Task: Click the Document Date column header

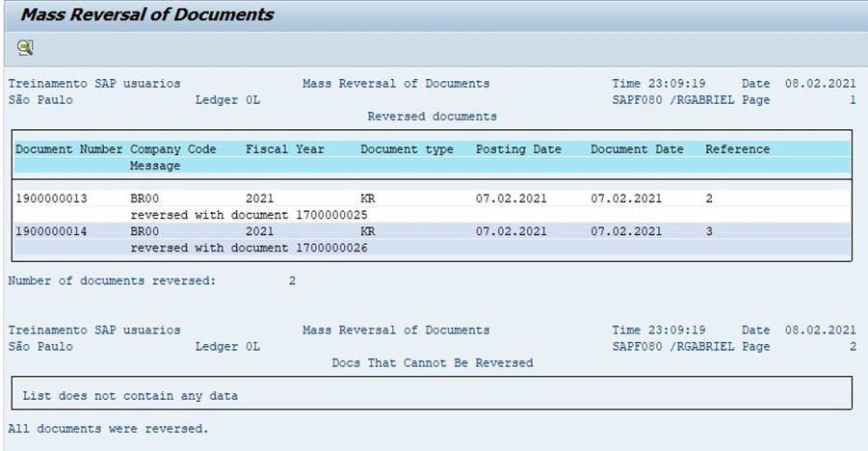Action: (637, 149)
